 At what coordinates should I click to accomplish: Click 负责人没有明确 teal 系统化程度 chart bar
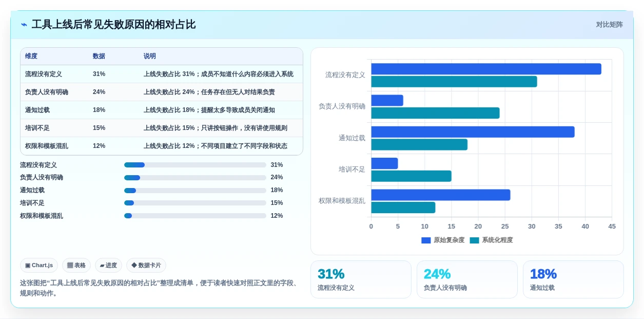click(x=435, y=113)
